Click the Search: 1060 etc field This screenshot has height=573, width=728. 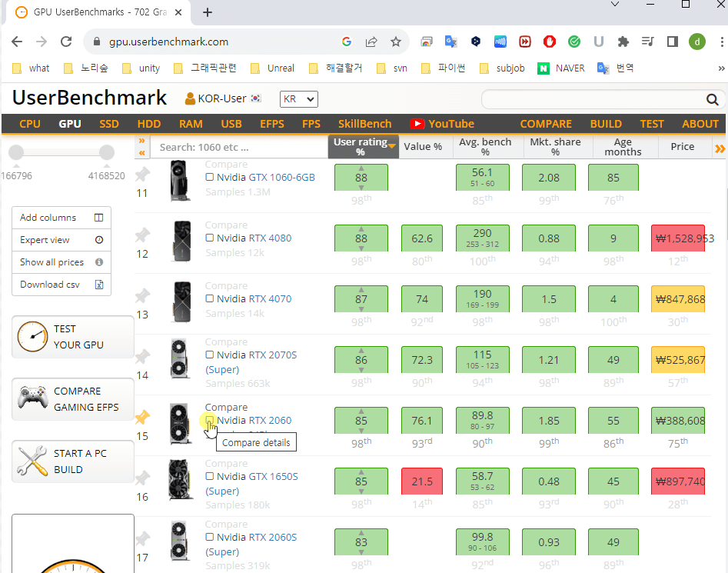(x=239, y=147)
